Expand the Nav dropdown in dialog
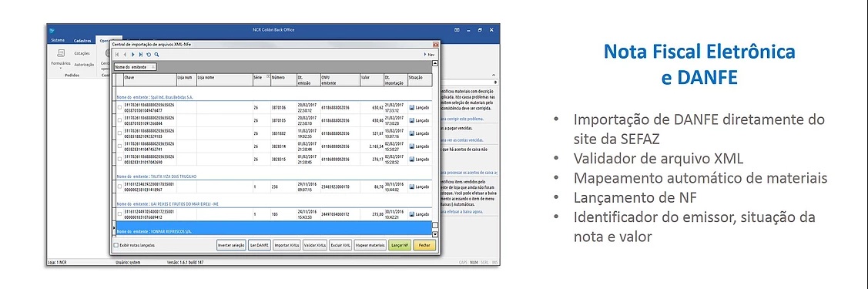This screenshot has height=289, width=868. (x=429, y=54)
